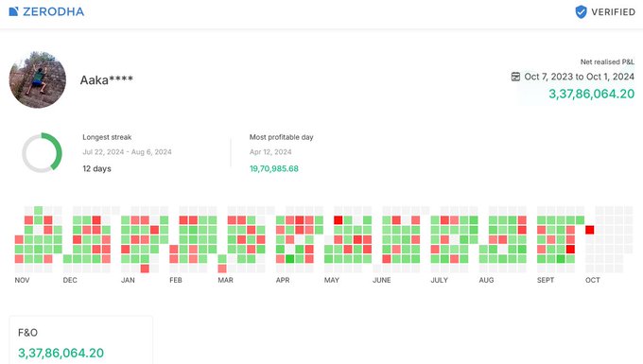Select the 12 days streak value
643x364 pixels.
(x=96, y=168)
